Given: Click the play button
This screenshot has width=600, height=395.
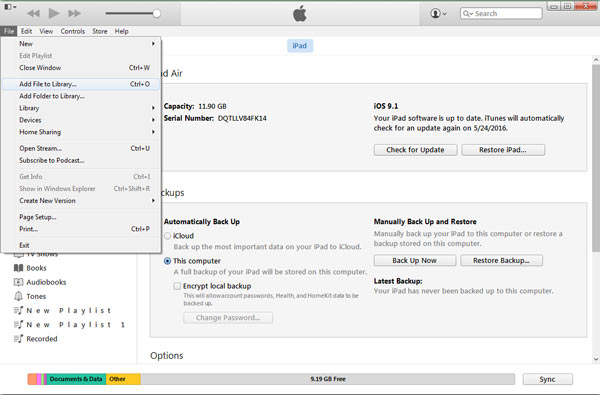Looking at the screenshot, I should pyautogui.click(x=54, y=13).
